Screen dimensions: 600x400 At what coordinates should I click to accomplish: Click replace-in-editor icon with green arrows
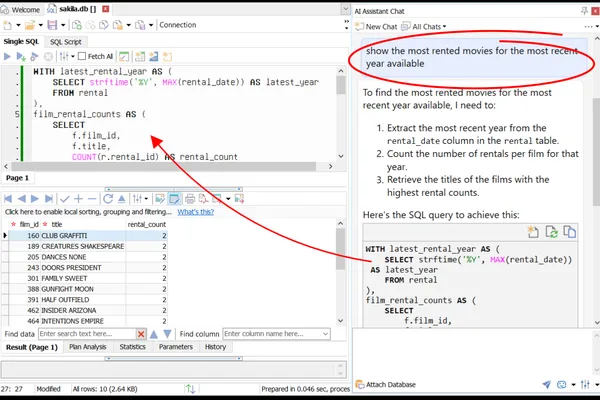pos(551,232)
